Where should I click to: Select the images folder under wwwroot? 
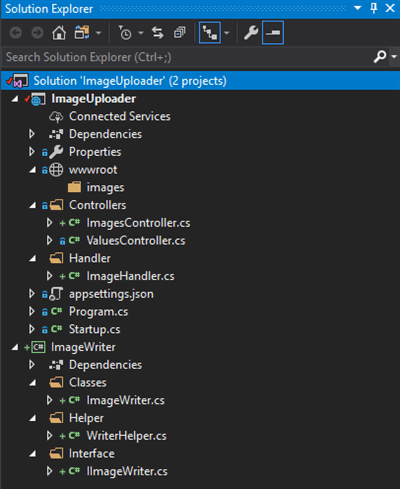105,187
